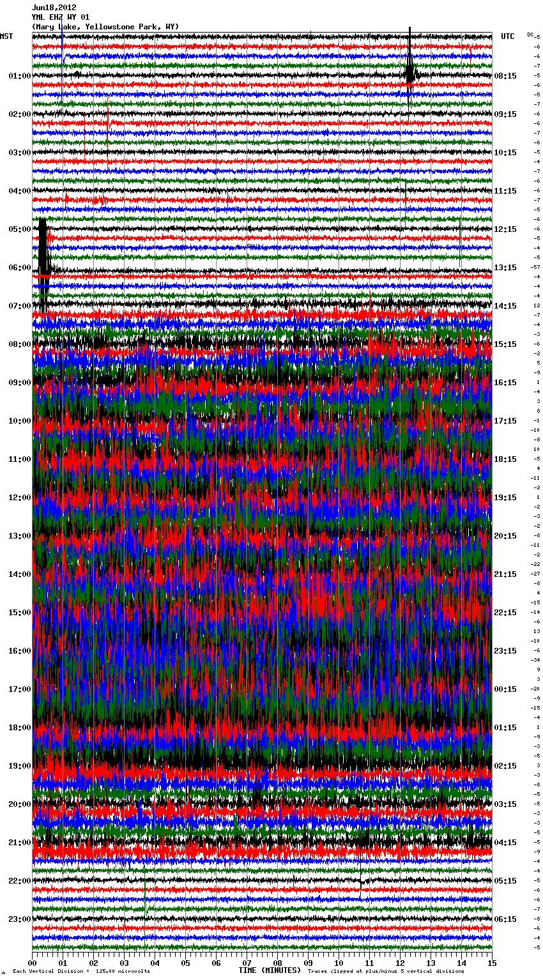543x980 pixels.
Task: Select the 04:00 MST time label
Action: (20, 191)
